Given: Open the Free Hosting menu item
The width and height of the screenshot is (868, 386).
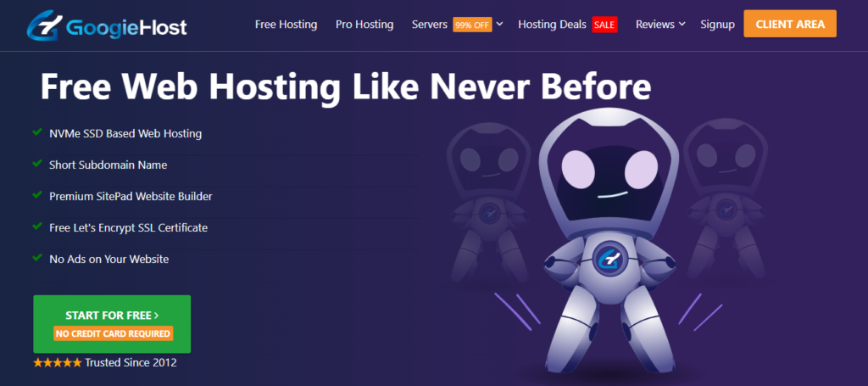Looking at the screenshot, I should [x=287, y=25].
